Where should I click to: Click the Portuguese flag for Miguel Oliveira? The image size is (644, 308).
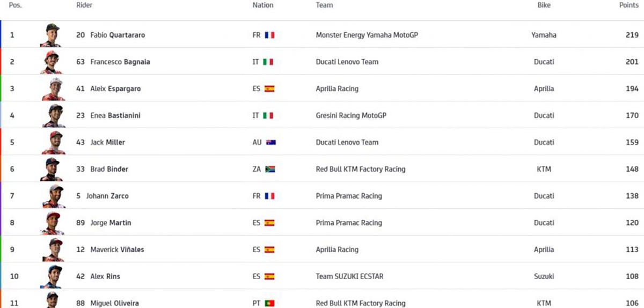[269, 303]
